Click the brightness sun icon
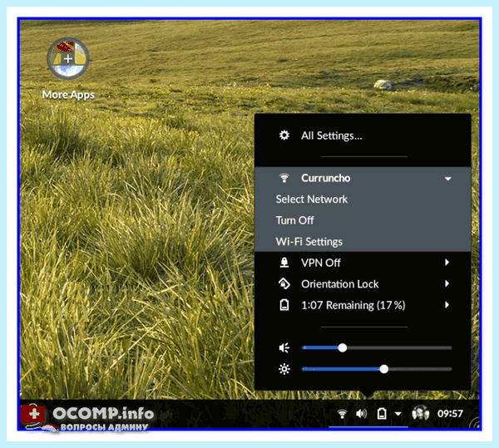499x448 pixels. (284, 369)
